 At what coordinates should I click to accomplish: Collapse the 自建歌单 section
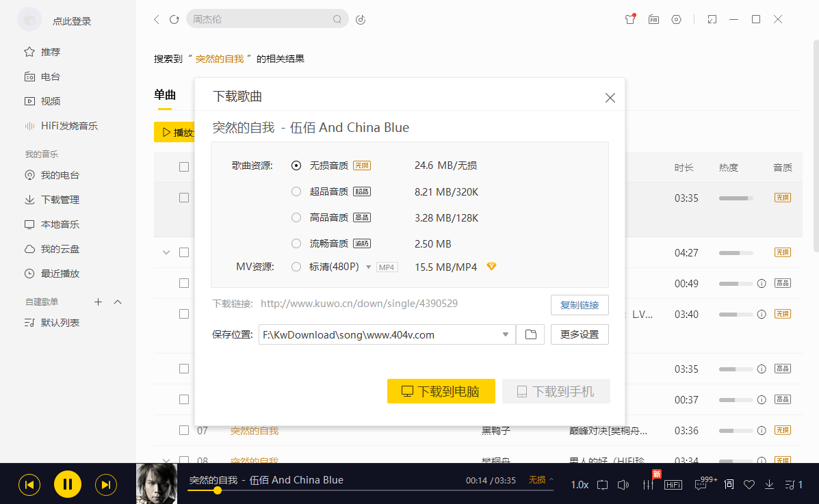tap(116, 302)
